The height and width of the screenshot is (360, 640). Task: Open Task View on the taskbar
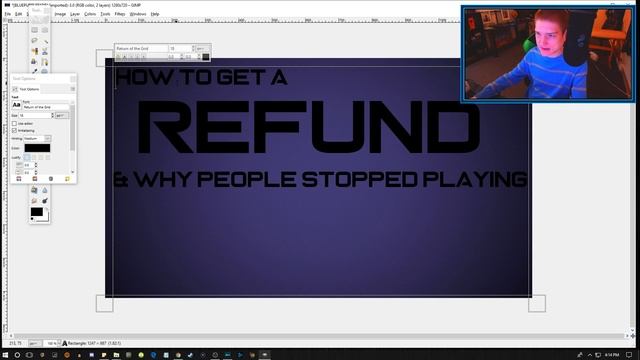(x=29, y=355)
